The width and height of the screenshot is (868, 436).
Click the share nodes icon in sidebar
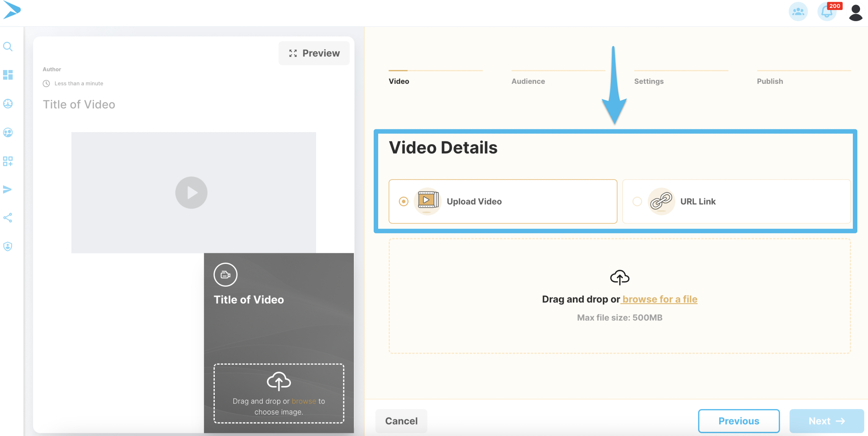(x=8, y=218)
